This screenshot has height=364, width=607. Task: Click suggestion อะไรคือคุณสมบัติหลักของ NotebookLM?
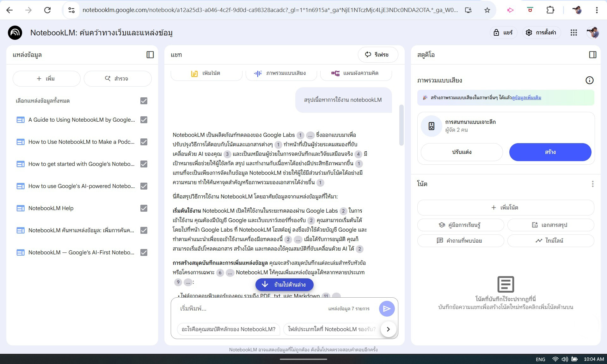pos(229,329)
